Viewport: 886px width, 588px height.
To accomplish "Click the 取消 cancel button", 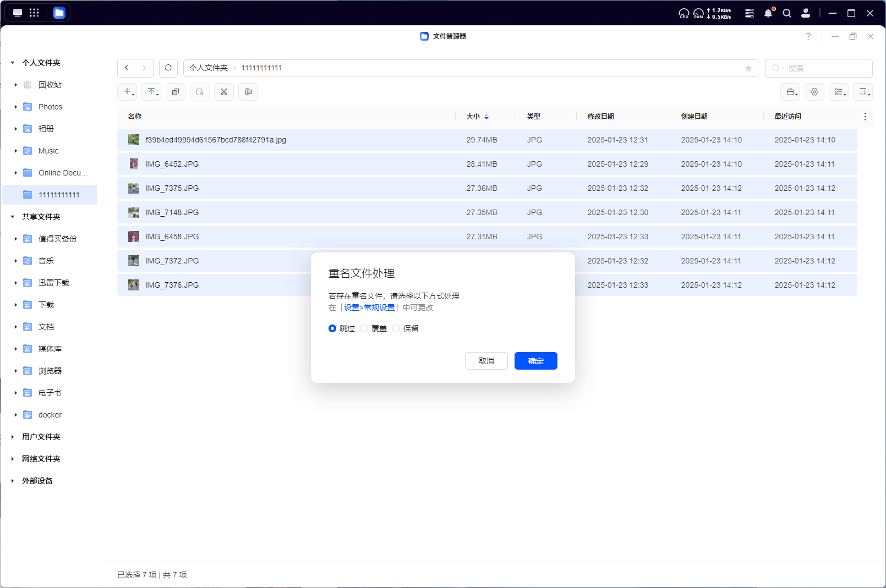I will coord(486,361).
